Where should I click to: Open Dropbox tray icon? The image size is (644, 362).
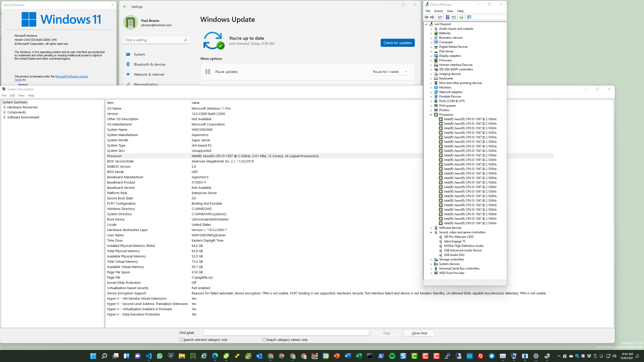click(x=589, y=356)
